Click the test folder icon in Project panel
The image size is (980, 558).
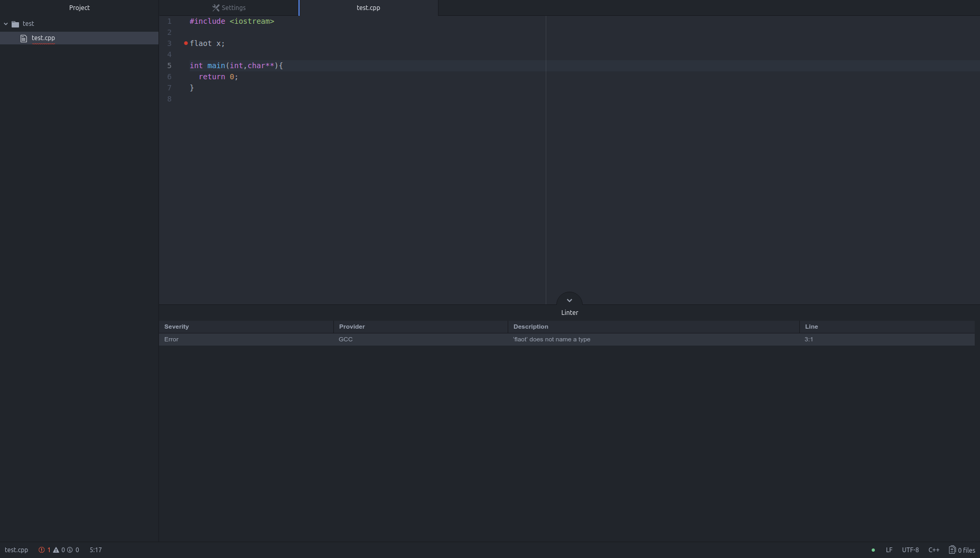pyautogui.click(x=16, y=24)
